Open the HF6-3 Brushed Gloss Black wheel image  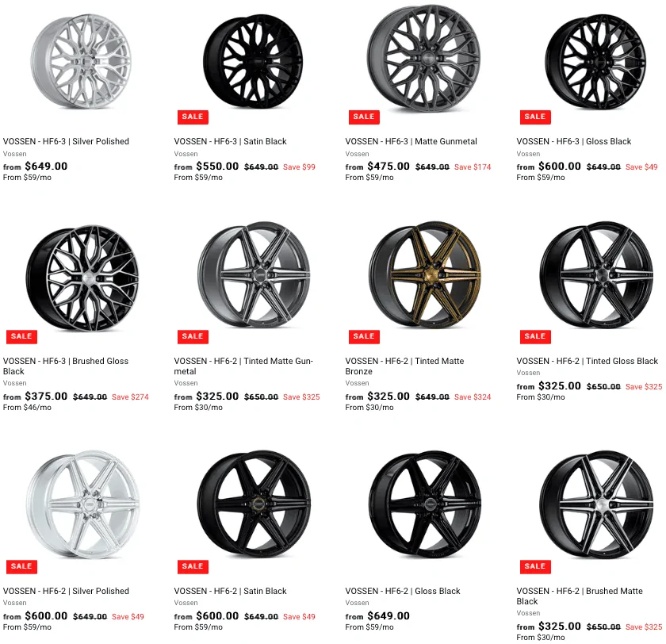82,278
